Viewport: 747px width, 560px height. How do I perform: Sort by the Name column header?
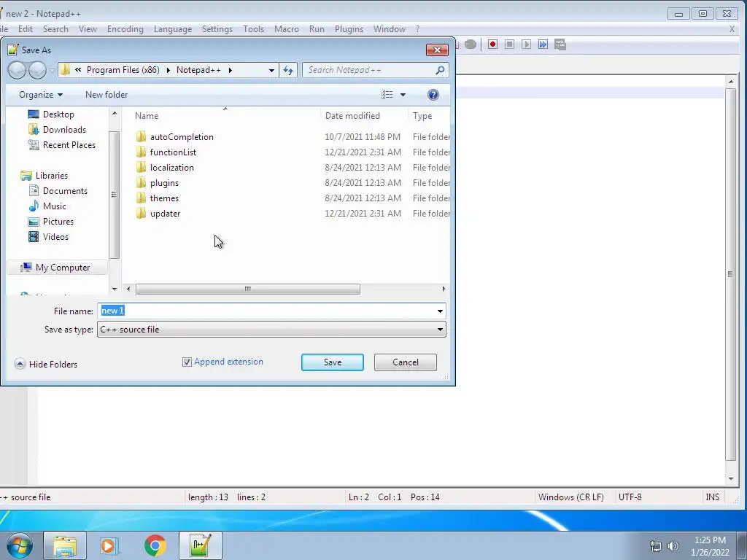tap(146, 116)
